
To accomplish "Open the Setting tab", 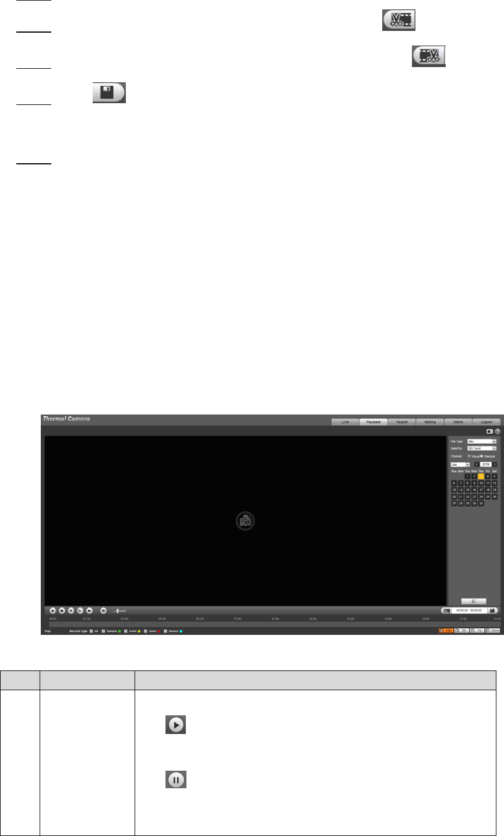I will (430, 421).
